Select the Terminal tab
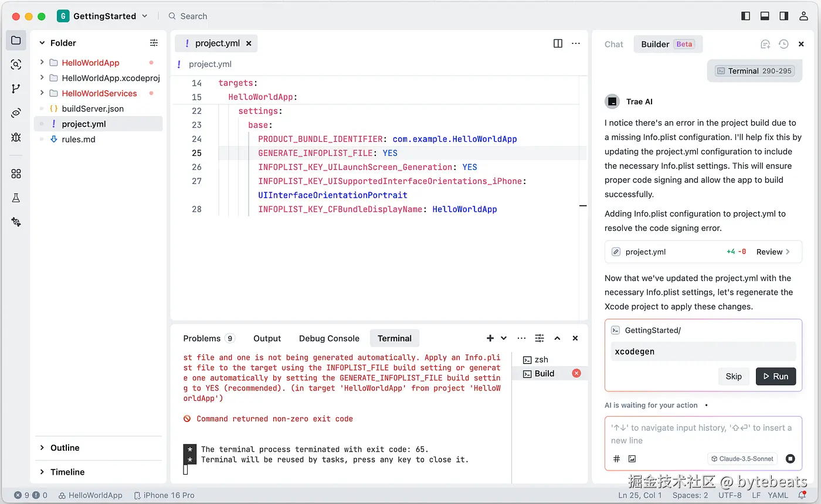The image size is (821, 504). [x=395, y=338]
